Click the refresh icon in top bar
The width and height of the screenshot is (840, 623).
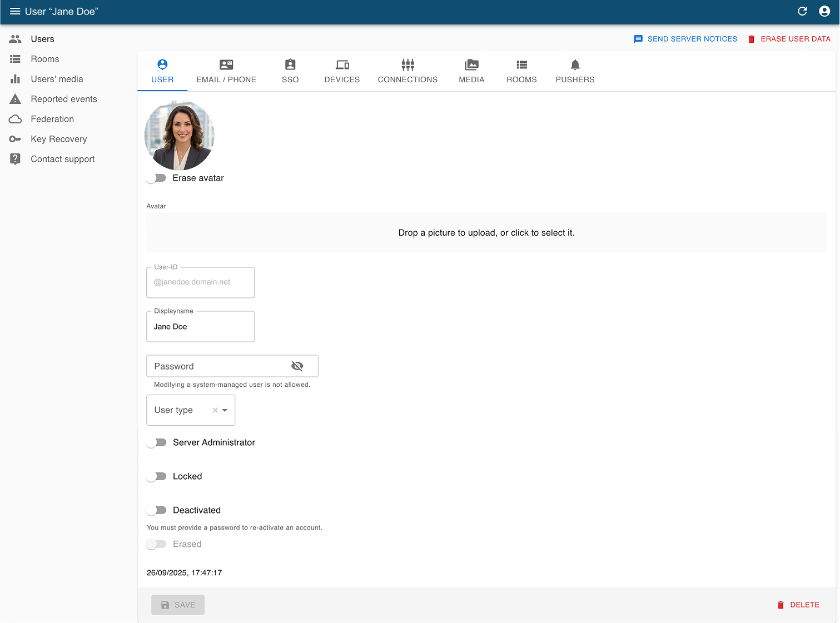click(802, 12)
